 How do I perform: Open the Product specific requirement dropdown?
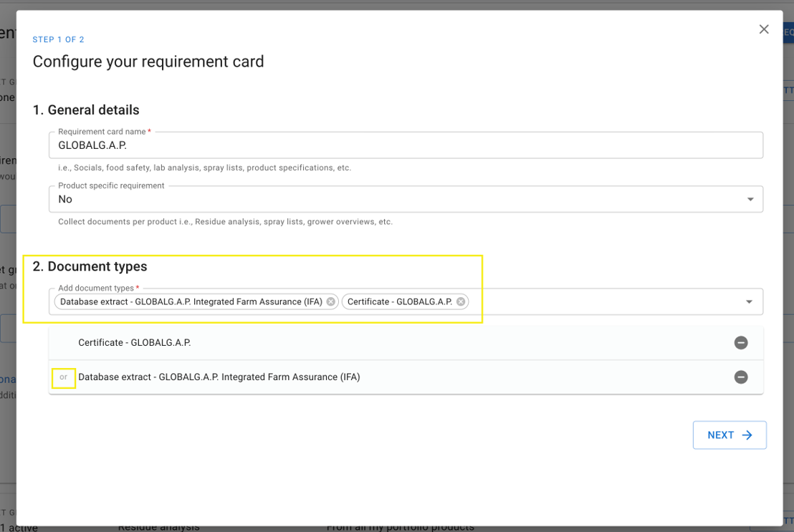tap(406, 199)
